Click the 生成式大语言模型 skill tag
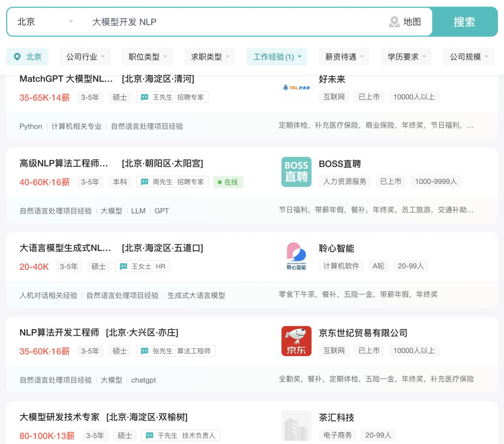 pyautogui.click(x=196, y=296)
